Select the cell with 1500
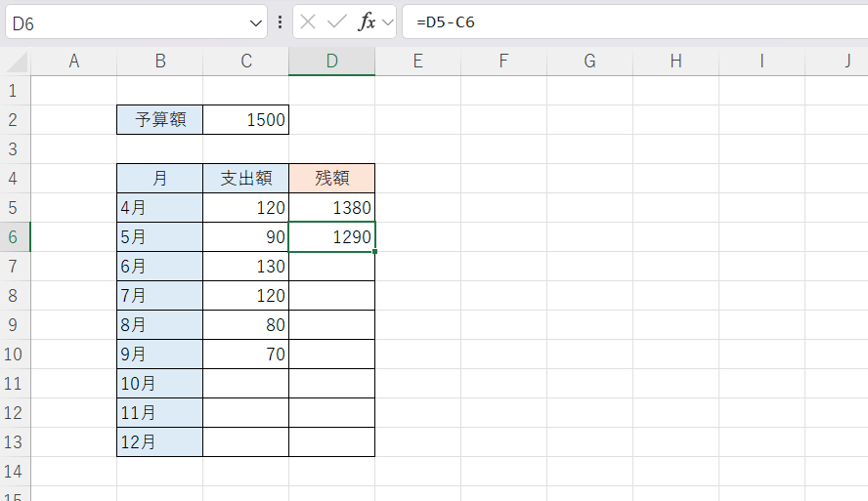Image resolution: width=868 pixels, height=501 pixels. [x=245, y=119]
